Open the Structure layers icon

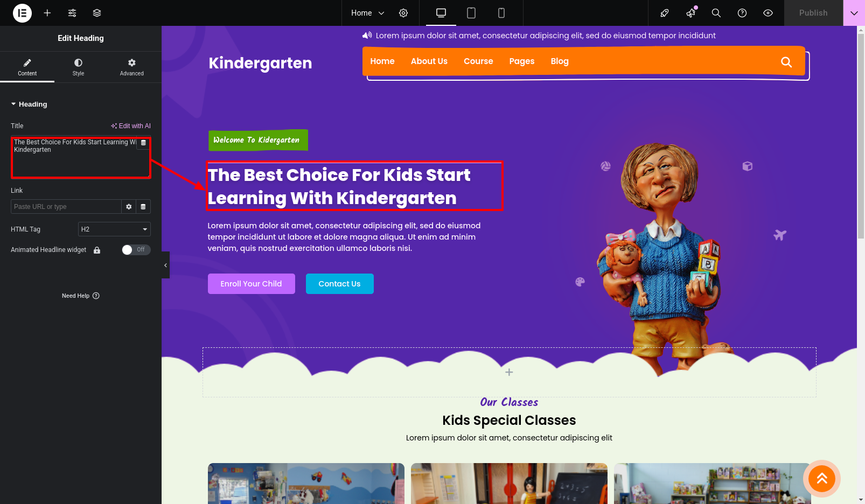click(97, 13)
